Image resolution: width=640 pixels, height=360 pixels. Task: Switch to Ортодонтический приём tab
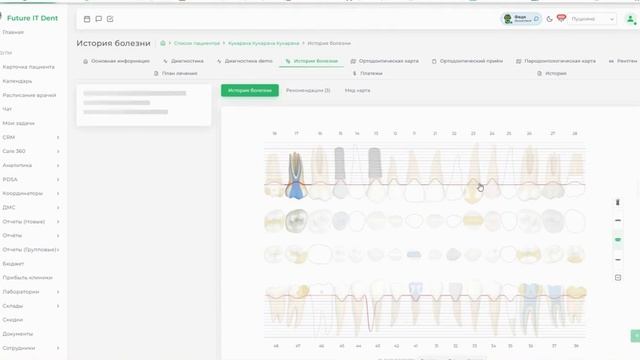click(x=467, y=61)
